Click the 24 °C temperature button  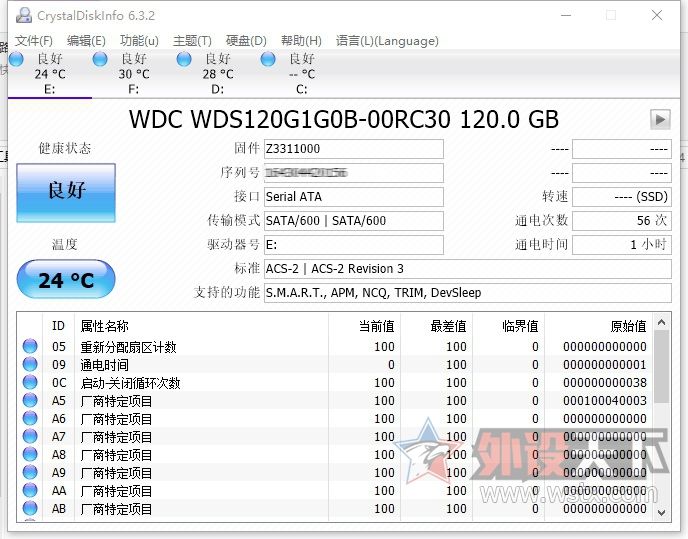pos(66,279)
